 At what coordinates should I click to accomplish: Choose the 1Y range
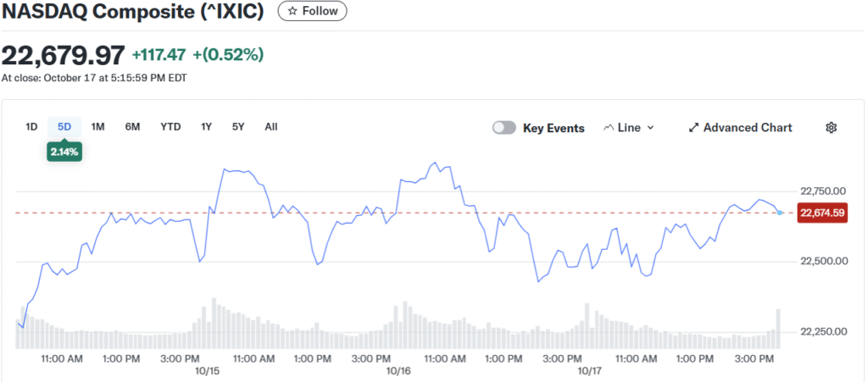tap(206, 127)
